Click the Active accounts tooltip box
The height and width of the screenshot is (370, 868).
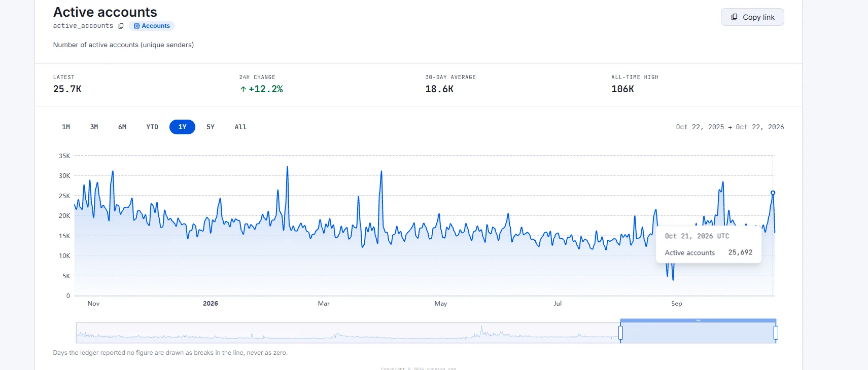(708, 244)
